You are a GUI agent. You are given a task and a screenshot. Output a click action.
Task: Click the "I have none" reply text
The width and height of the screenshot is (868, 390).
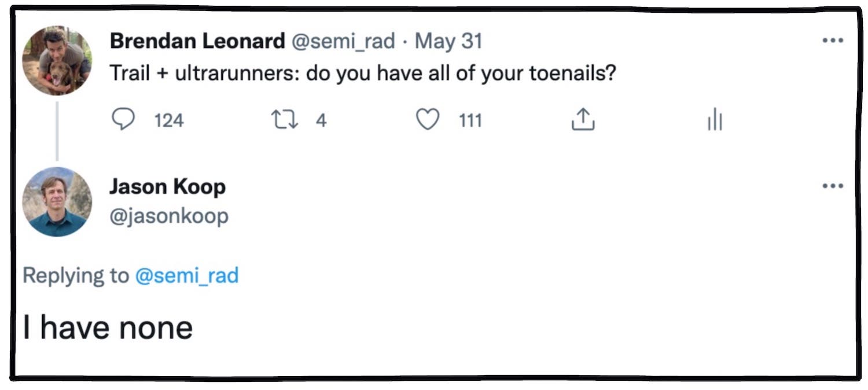[108, 328]
